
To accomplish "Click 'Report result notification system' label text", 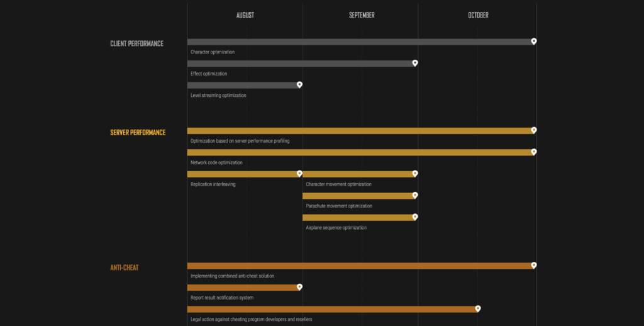I will (222, 298).
